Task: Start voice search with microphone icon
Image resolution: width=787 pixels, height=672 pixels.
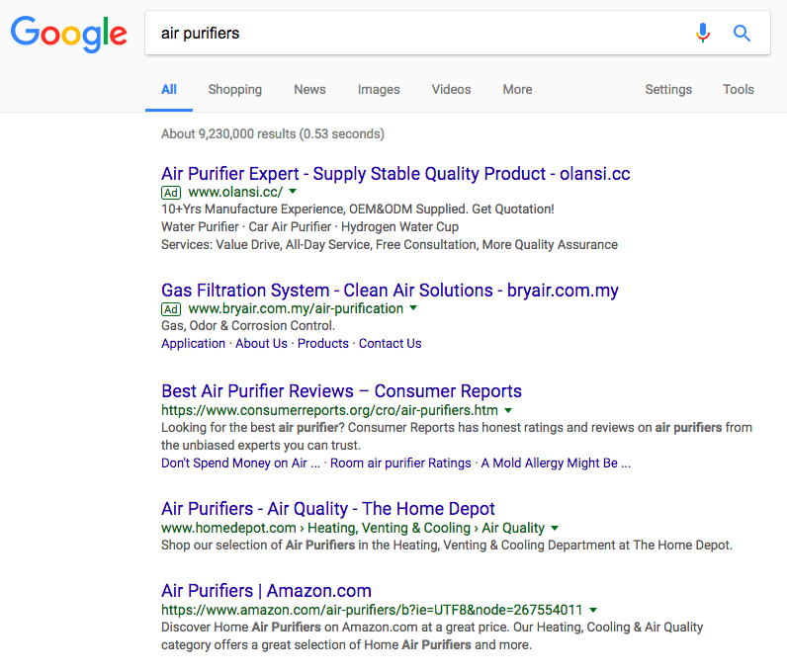Action: point(703,34)
